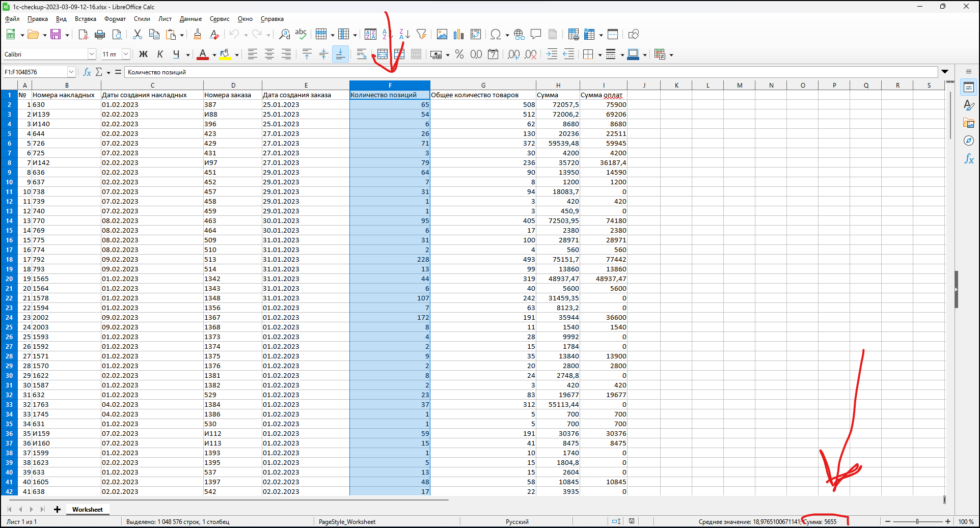Open the Sort dialog (AZ/ZA icon)
Screen dimensions: 980x528
click(x=370, y=35)
